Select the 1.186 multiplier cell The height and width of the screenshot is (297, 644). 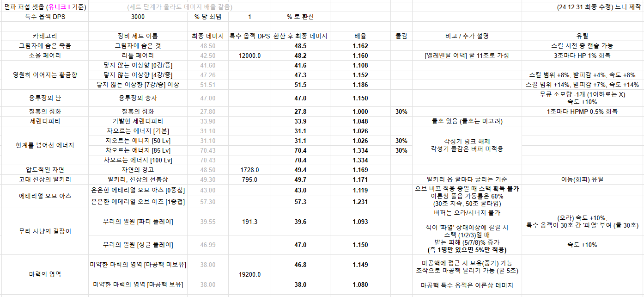(x=360, y=85)
